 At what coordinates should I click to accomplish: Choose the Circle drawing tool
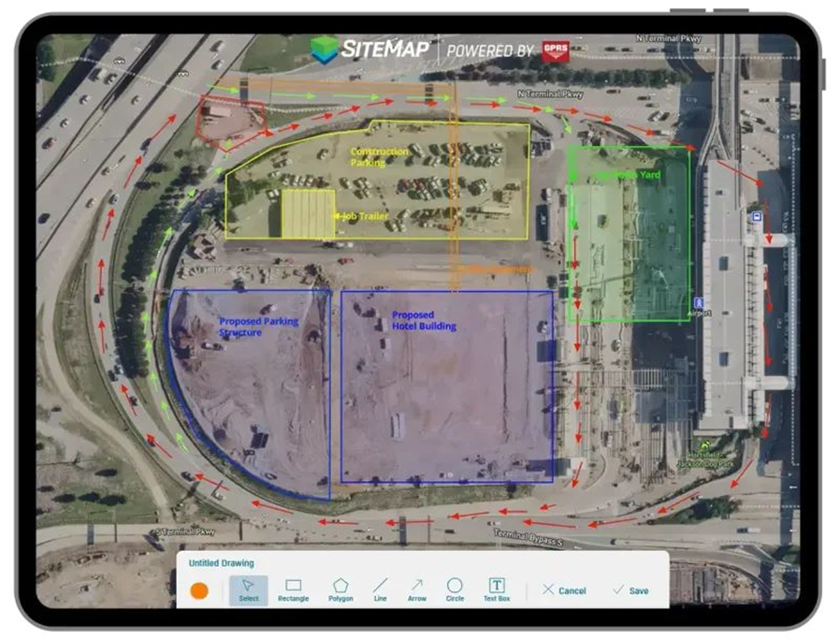pos(454,588)
